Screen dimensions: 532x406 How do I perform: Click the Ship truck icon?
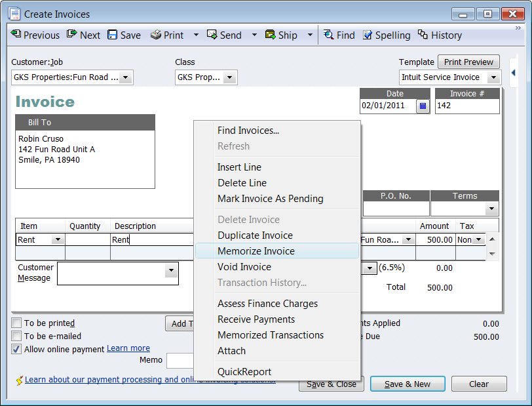click(x=270, y=35)
